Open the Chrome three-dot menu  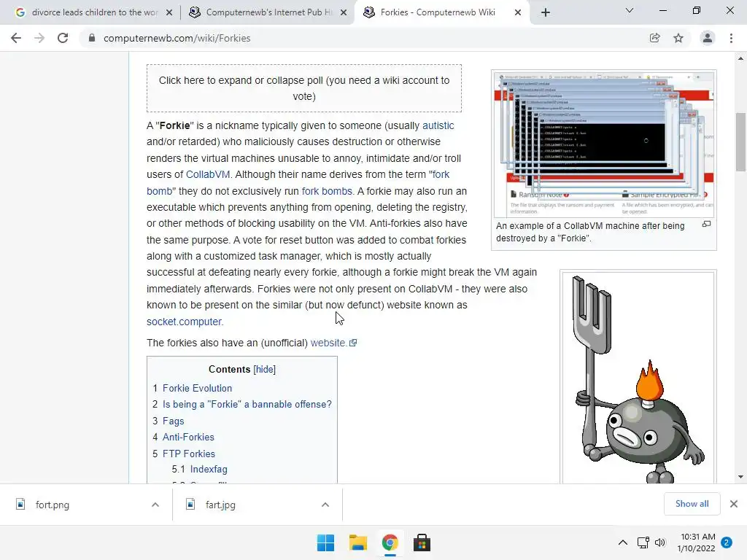(731, 38)
